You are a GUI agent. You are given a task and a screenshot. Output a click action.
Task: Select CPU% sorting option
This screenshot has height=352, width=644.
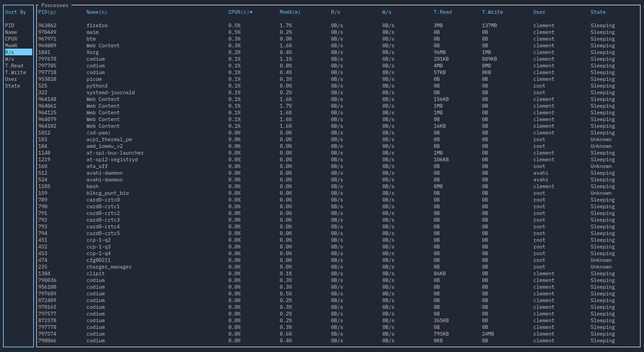(x=11, y=39)
